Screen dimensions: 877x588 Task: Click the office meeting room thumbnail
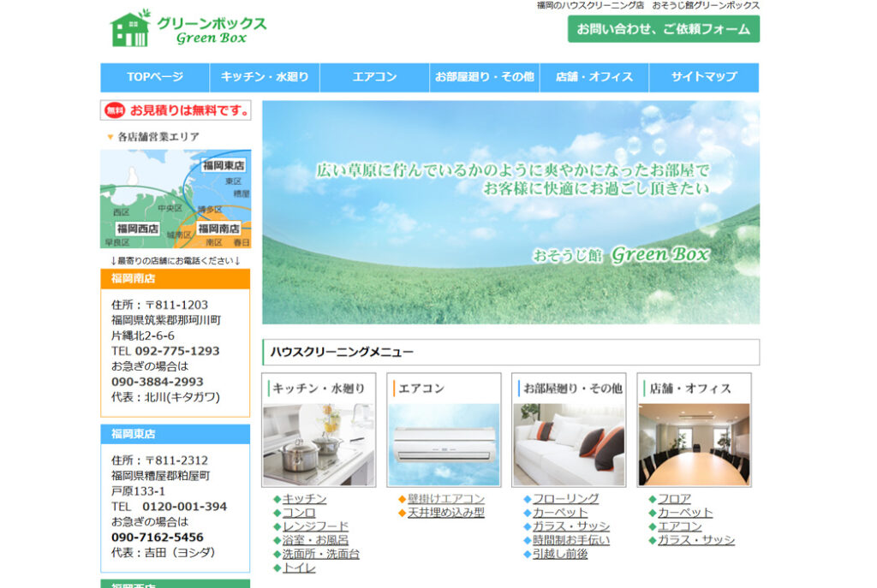(694, 444)
